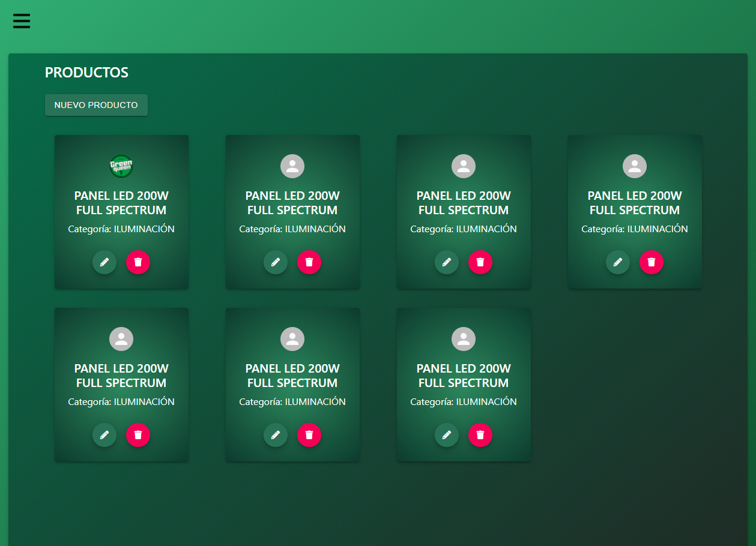Delete the product with Green Queen logo
The width and height of the screenshot is (756, 546).
tap(138, 262)
